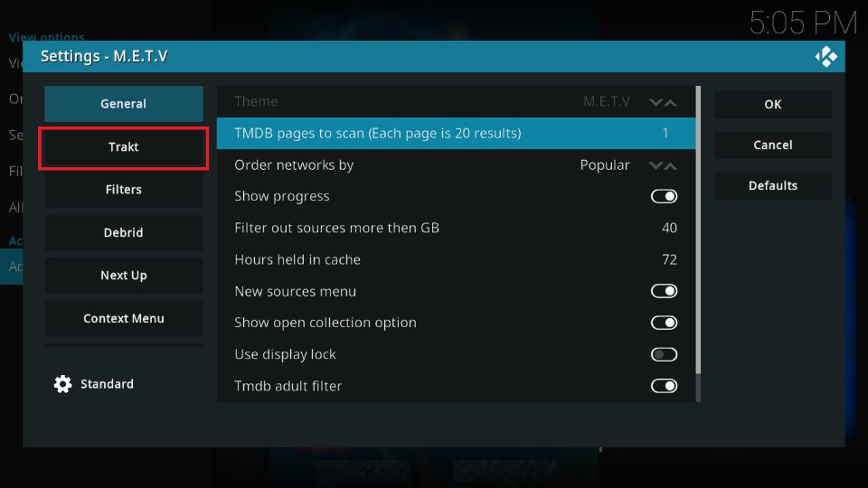Viewport: 868px width, 488px height.
Task: Go to Context Menu settings
Action: tap(124, 319)
